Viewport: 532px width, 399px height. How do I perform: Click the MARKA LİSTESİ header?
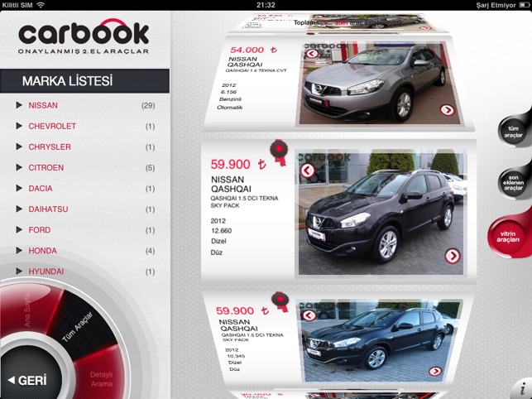(84, 81)
